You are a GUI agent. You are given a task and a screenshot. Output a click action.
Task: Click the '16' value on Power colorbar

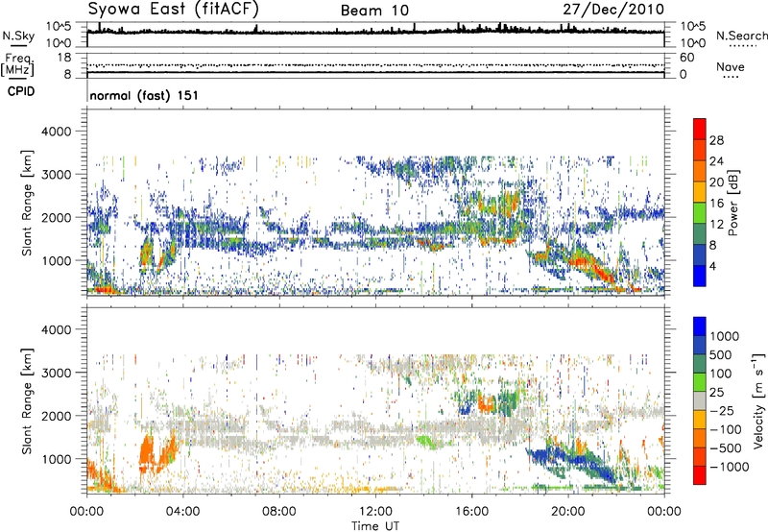pos(716,204)
